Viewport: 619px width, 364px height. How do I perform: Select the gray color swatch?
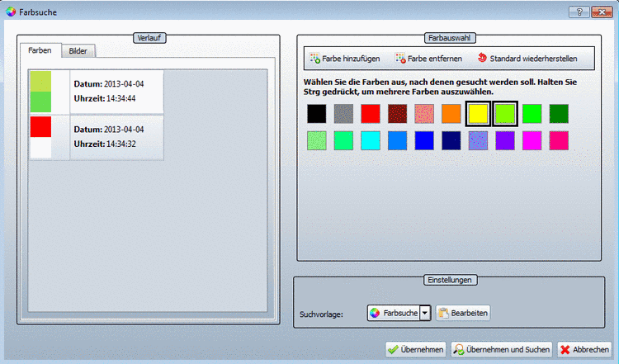[x=343, y=114]
